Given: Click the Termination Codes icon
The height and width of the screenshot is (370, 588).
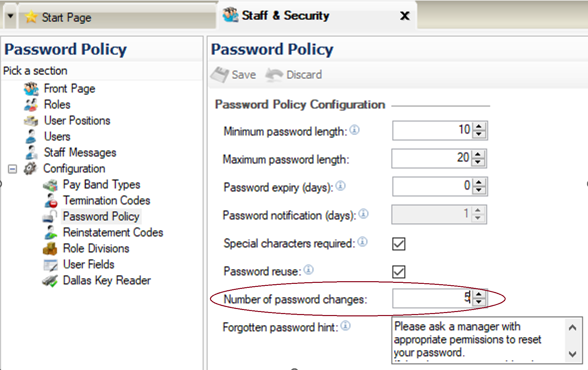Looking at the screenshot, I should pos(51,201).
